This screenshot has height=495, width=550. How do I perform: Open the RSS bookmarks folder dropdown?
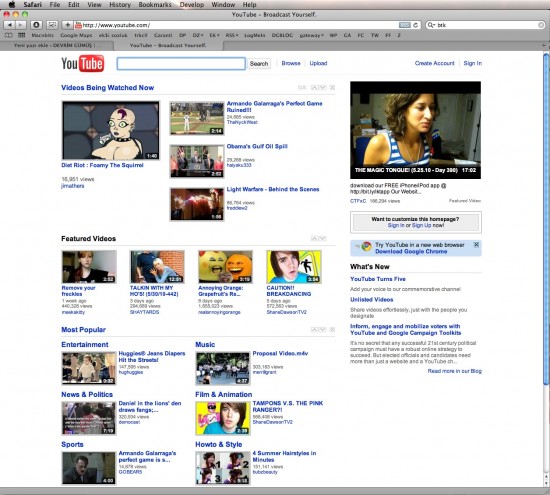pos(232,35)
